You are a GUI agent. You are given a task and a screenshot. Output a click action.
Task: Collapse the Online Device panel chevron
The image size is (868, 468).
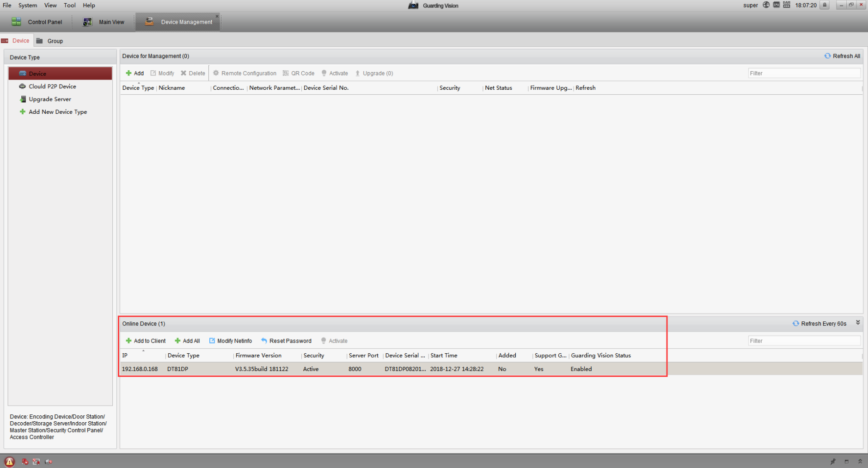point(858,323)
